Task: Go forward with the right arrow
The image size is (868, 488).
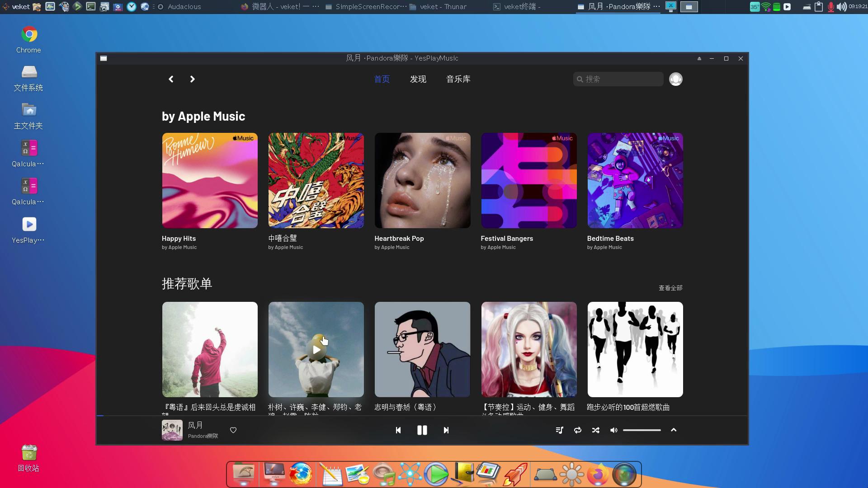Action: [192, 79]
